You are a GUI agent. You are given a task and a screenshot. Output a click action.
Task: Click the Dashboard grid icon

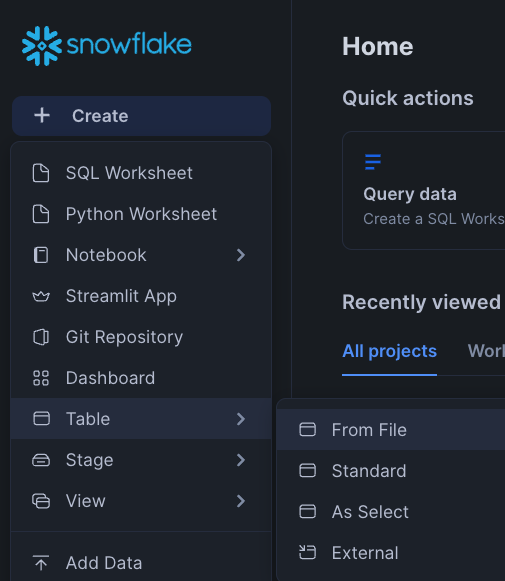[41, 378]
